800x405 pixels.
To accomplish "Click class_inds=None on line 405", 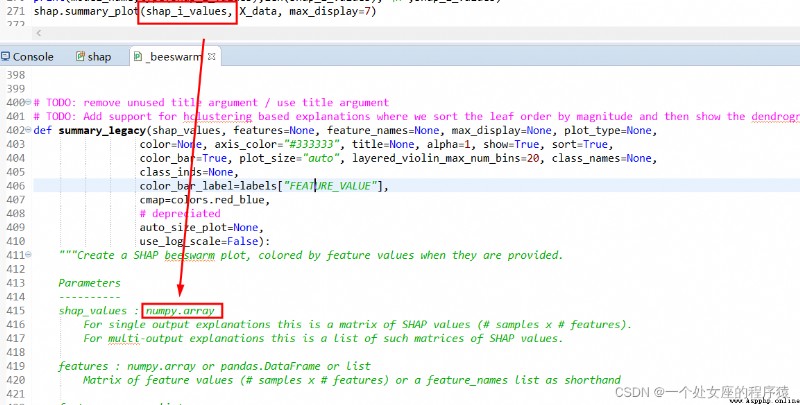I will tap(186, 172).
